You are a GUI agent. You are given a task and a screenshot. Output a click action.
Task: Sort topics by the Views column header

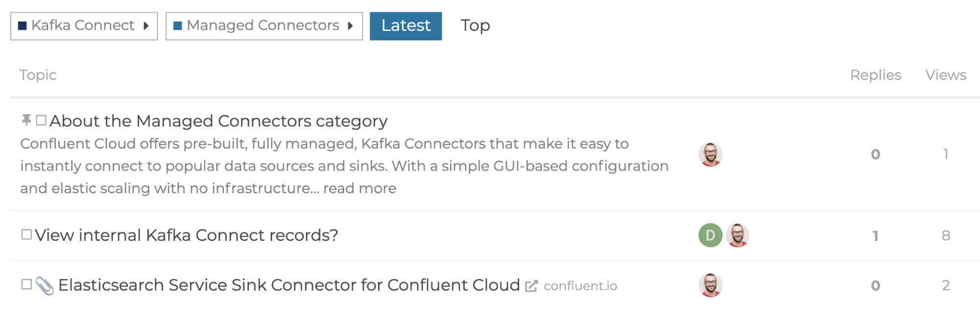pos(946,75)
